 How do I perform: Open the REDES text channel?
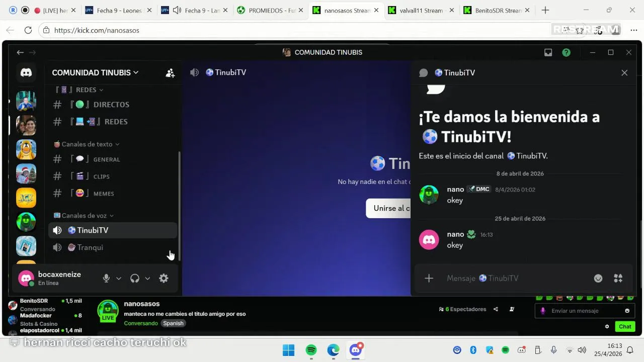click(x=113, y=122)
